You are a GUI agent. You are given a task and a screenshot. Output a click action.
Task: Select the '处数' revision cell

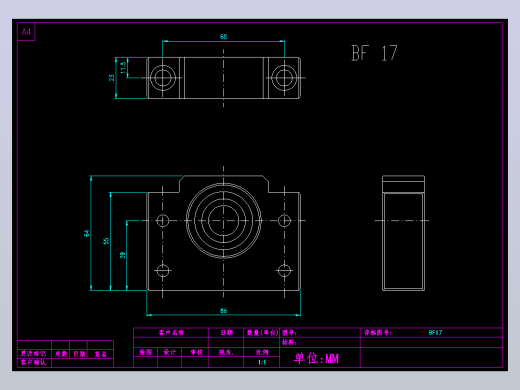(x=61, y=354)
